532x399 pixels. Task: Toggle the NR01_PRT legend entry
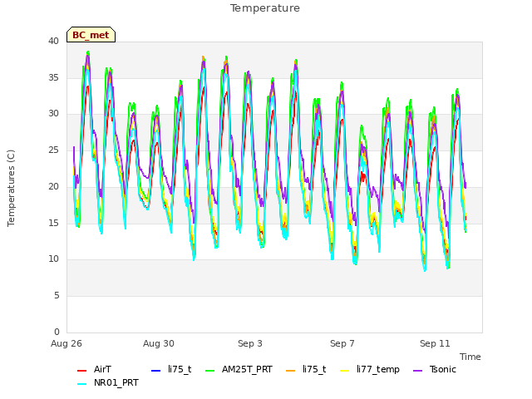[108, 383]
